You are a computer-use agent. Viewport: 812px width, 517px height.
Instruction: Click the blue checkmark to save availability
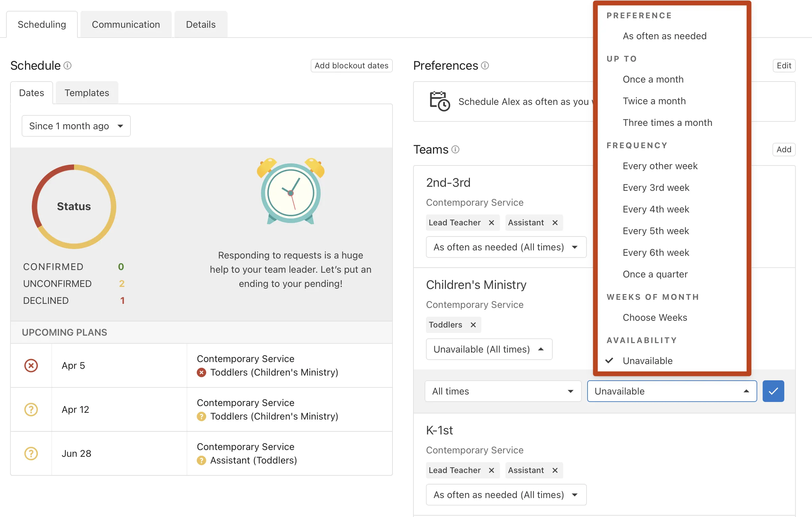point(773,391)
